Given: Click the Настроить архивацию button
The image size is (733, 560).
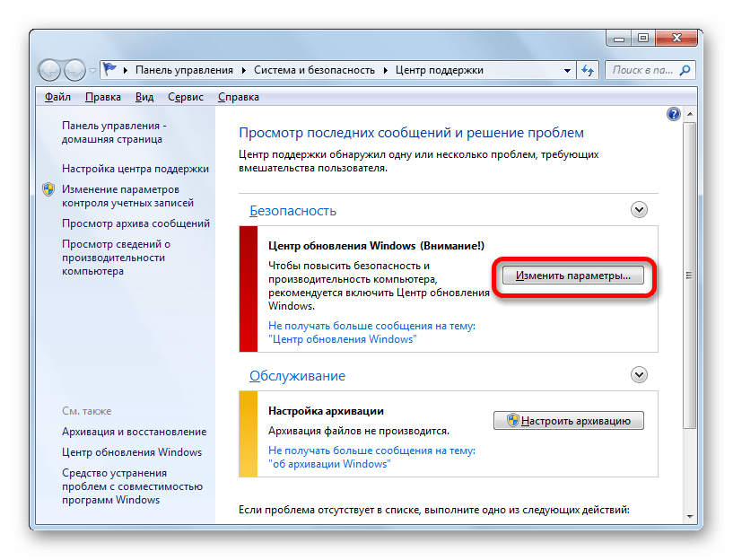Looking at the screenshot, I should coord(569,420).
